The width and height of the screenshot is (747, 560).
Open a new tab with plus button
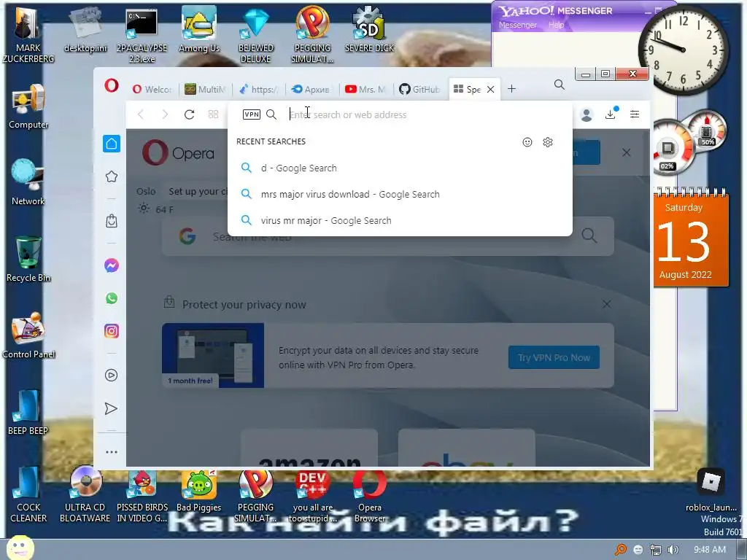tap(511, 88)
